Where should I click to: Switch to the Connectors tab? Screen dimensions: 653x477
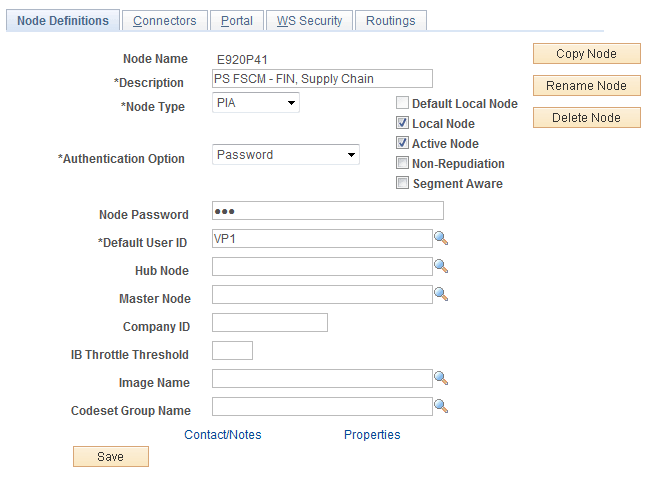click(x=164, y=20)
